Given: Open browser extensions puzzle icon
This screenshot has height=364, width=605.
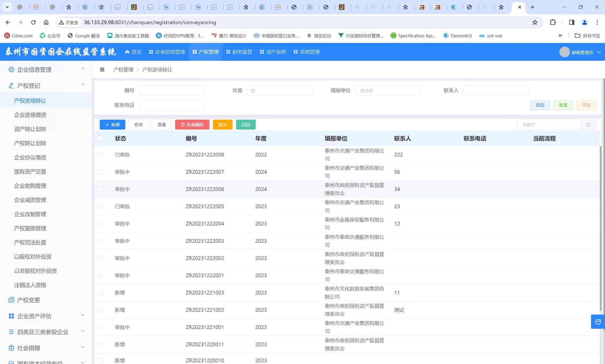Looking at the screenshot, I should pos(553,22).
